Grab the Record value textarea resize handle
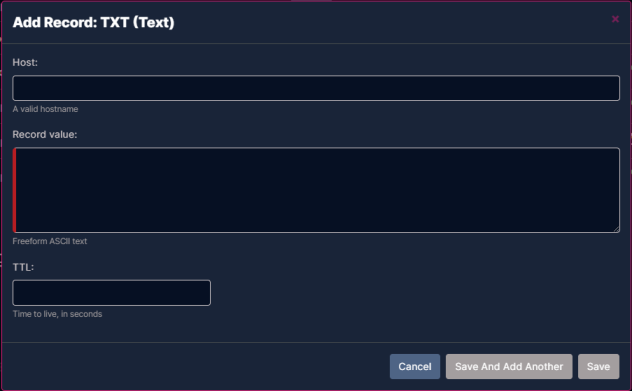 pos(616,229)
